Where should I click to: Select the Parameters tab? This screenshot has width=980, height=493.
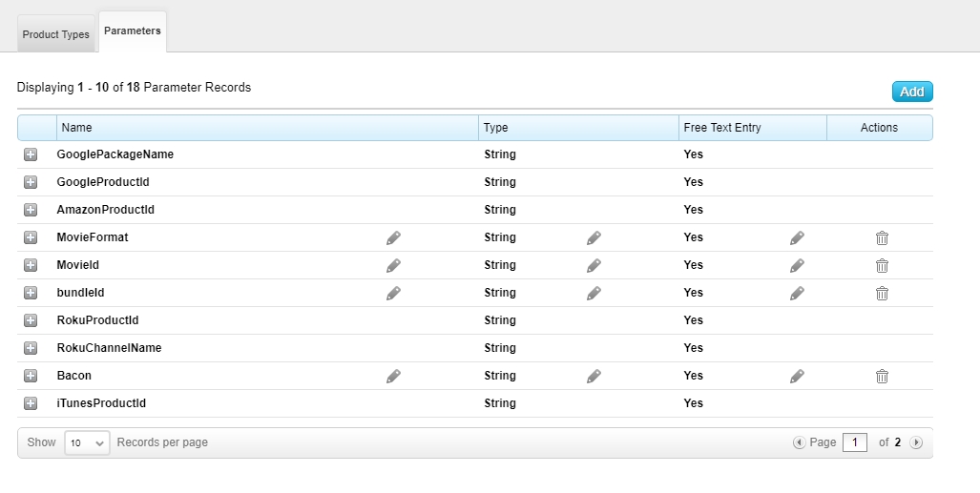click(x=133, y=31)
